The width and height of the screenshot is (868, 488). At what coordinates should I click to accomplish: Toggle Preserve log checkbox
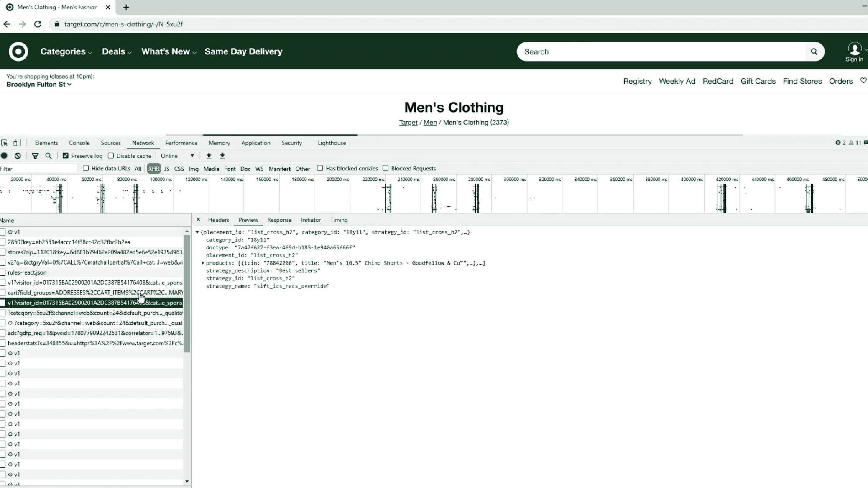pyautogui.click(x=66, y=156)
